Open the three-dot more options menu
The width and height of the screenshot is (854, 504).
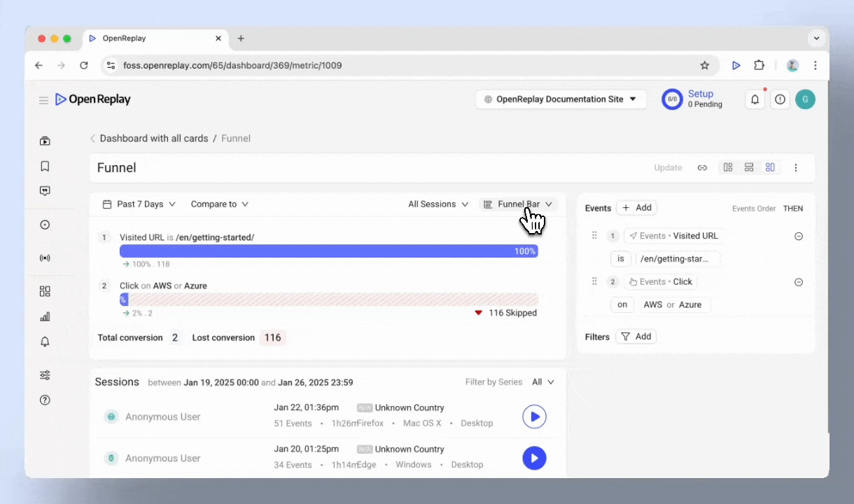pos(796,168)
